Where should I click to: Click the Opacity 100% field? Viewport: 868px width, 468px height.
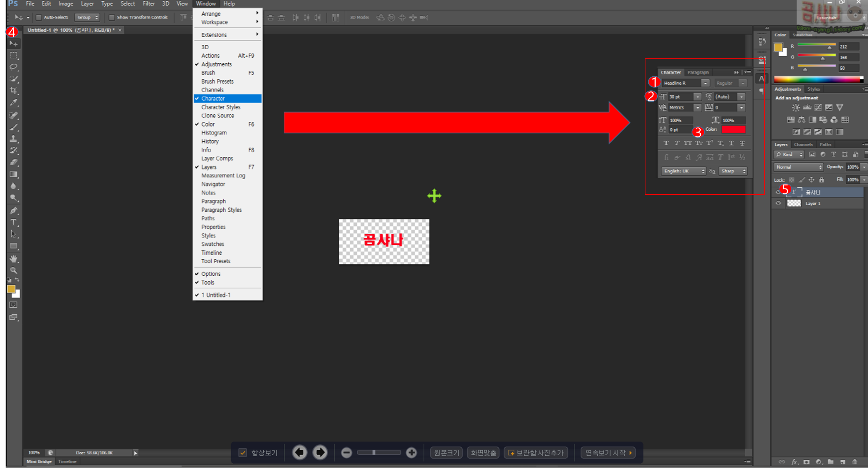(853, 167)
